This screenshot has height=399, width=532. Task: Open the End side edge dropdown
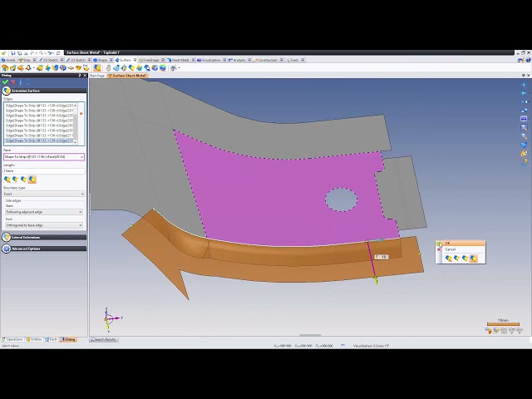click(x=44, y=225)
